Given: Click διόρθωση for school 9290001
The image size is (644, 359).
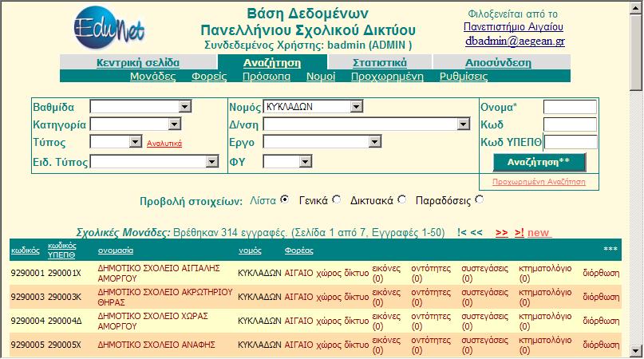Looking at the screenshot, I should 601,273.
